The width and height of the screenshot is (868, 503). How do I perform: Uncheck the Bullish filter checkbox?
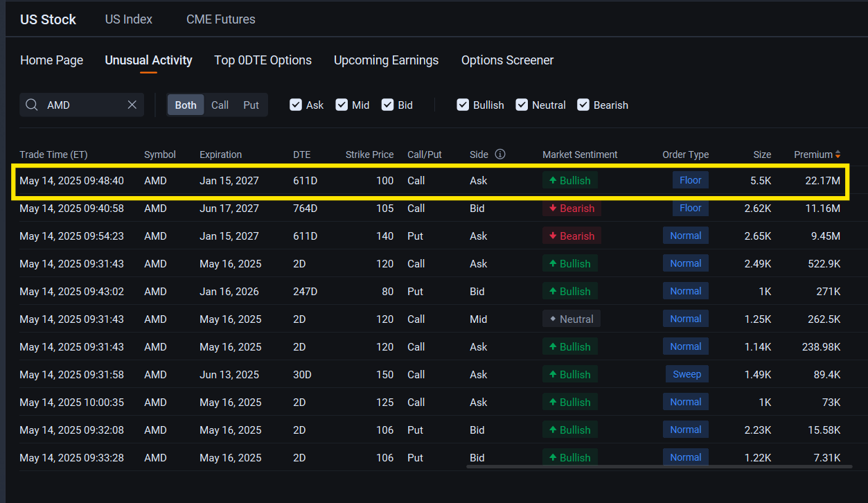click(x=463, y=105)
